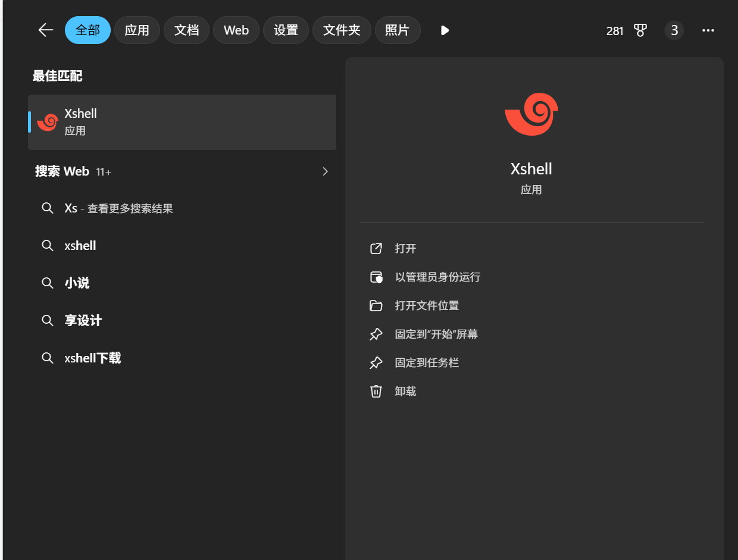Click the trash icon beside 卸载
Screen dimensions: 738x560
376,391
